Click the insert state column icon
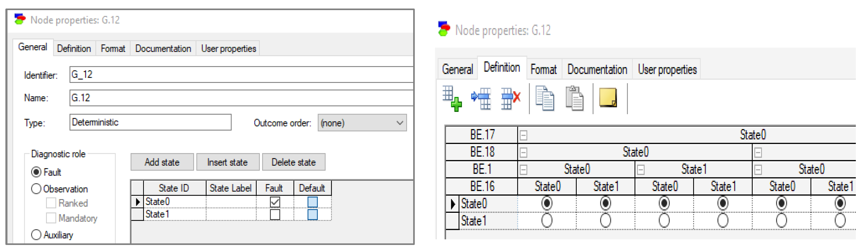This screenshot has height=249, width=868. [481, 99]
